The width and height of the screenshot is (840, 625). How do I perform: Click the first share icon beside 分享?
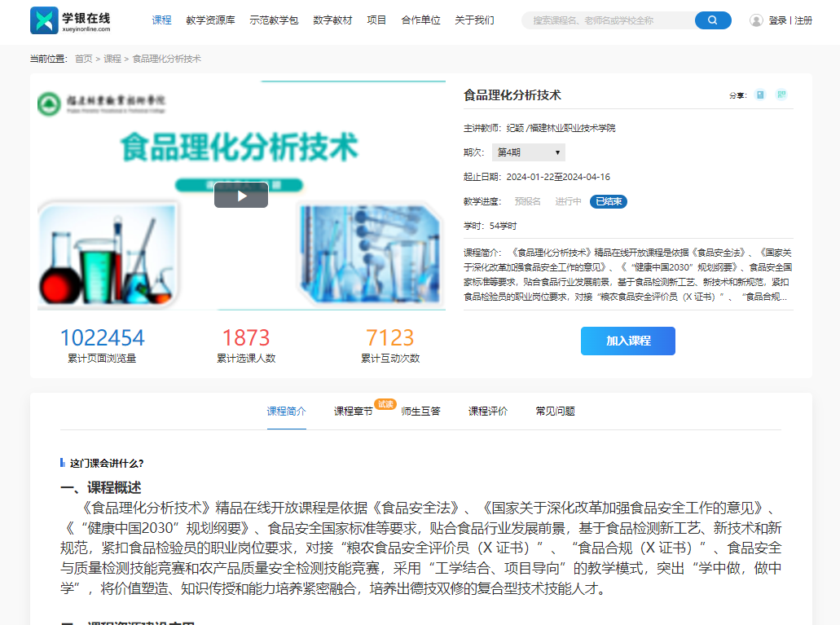click(x=759, y=95)
